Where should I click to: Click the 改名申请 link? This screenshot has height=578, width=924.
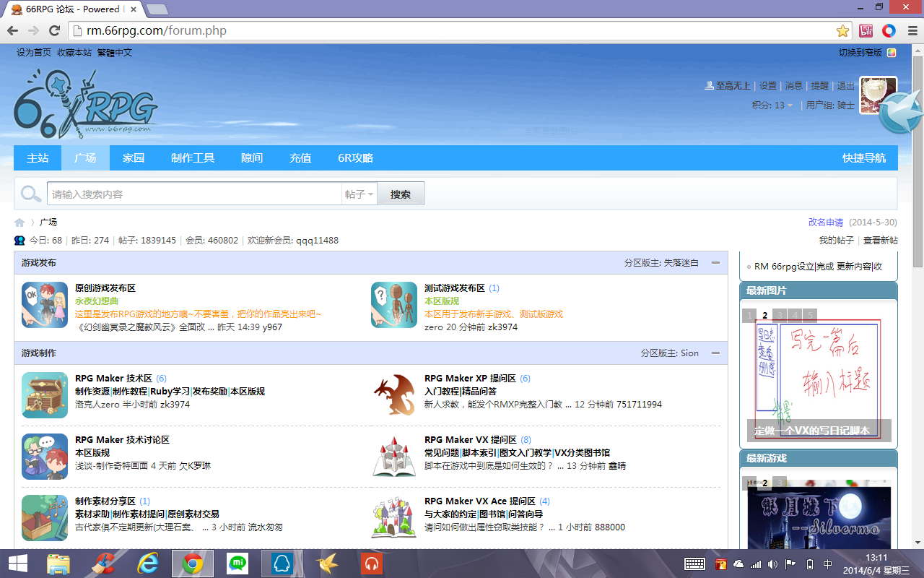(x=826, y=223)
